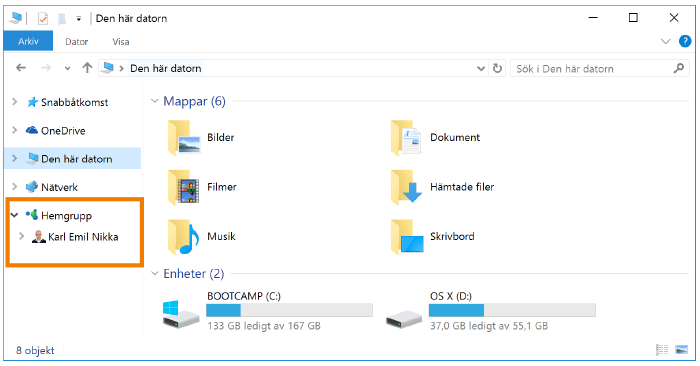Click the computer icon in the address bar
Screen dimensions: 700x366
(108, 68)
